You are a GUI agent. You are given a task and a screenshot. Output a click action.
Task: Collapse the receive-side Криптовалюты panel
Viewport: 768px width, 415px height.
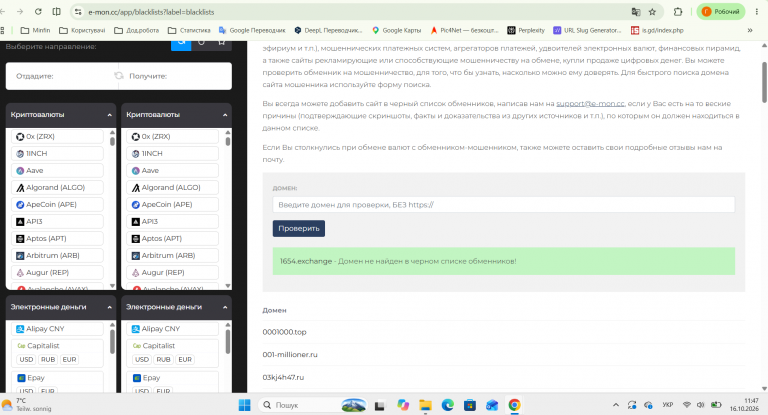click(225, 115)
